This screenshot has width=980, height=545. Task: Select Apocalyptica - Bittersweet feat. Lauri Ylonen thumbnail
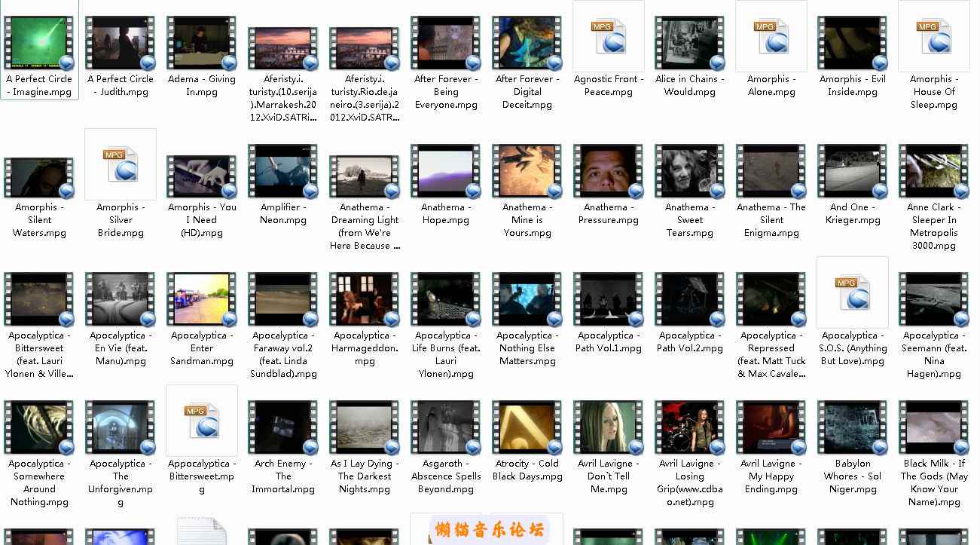click(x=39, y=300)
